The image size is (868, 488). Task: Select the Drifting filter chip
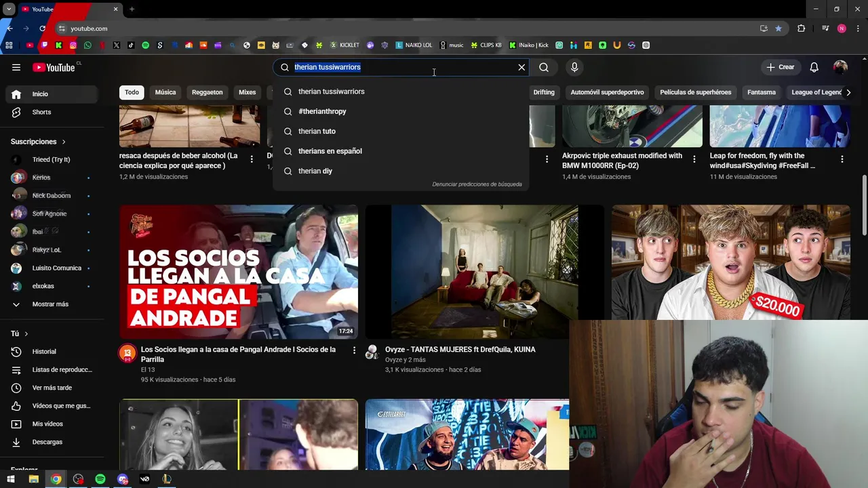[544, 92]
